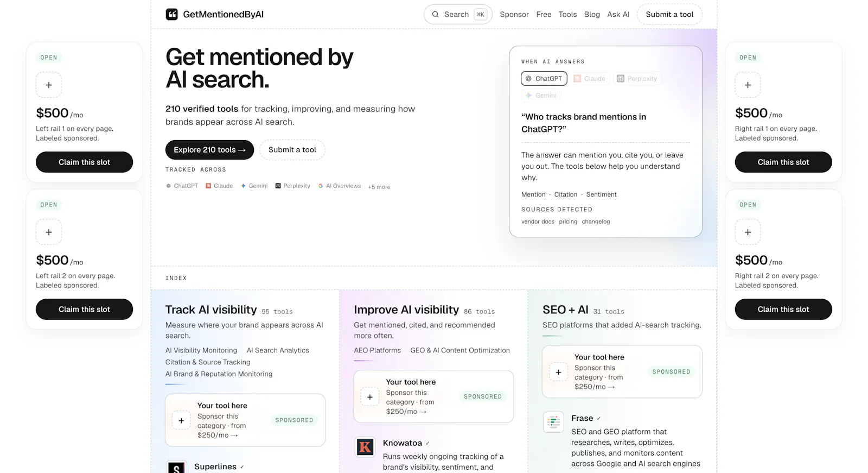868x473 pixels.
Task: Click the plus icon in Right rail 1 card
Action: [748, 85]
